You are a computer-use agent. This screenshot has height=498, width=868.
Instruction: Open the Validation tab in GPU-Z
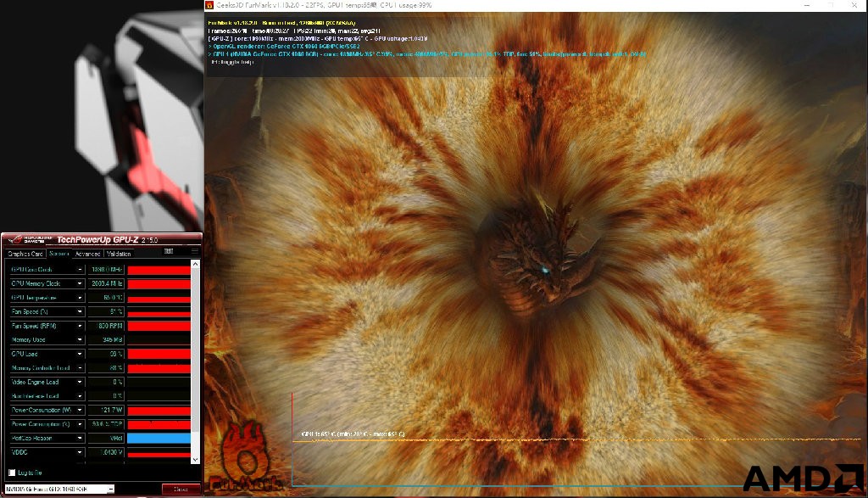[119, 254]
